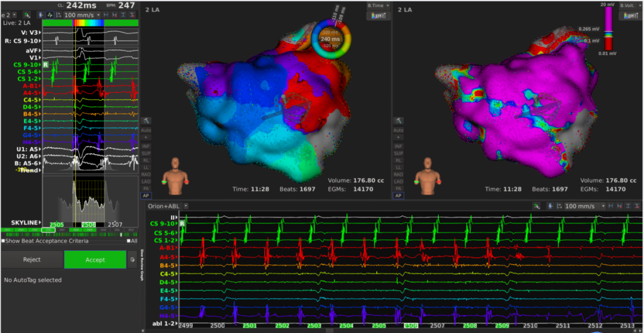Toggle Auto view in left map panel

pyautogui.click(x=147, y=130)
